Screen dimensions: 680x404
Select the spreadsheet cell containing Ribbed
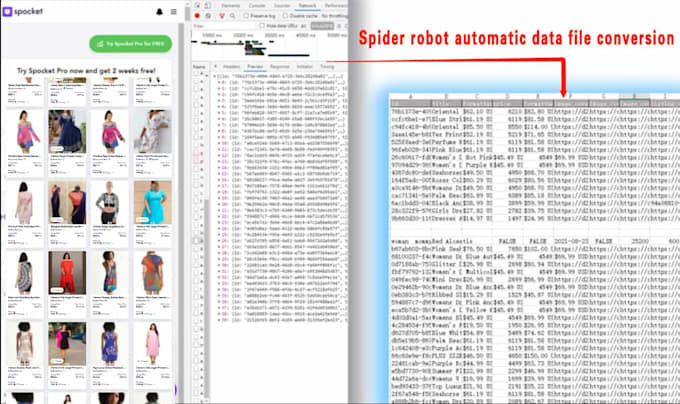(x=446, y=295)
